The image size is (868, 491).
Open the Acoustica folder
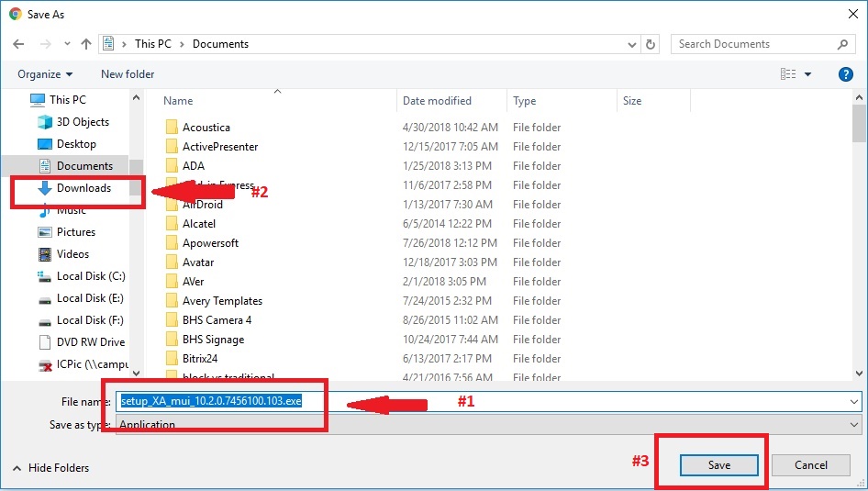click(x=206, y=128)
